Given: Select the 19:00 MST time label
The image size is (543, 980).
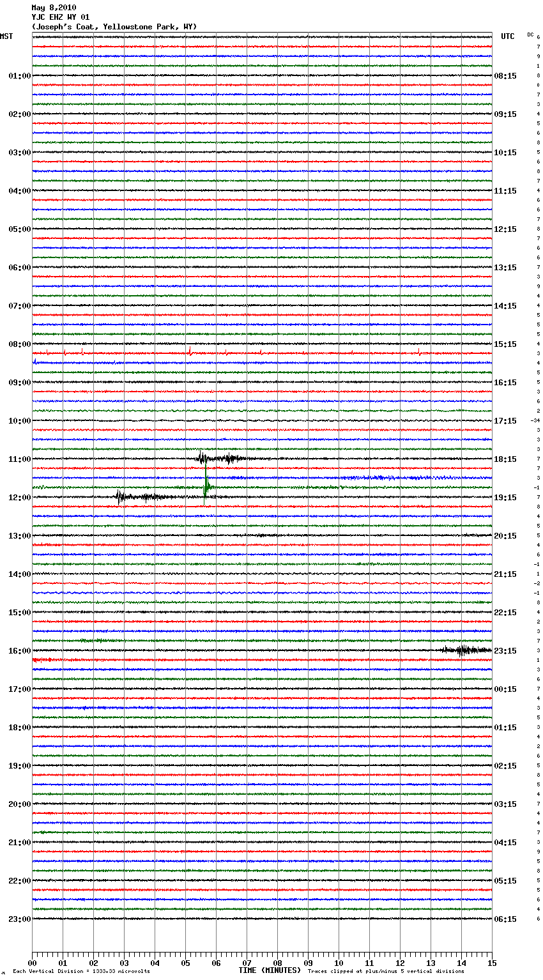Looking at the screenshot, I should 20,766.
